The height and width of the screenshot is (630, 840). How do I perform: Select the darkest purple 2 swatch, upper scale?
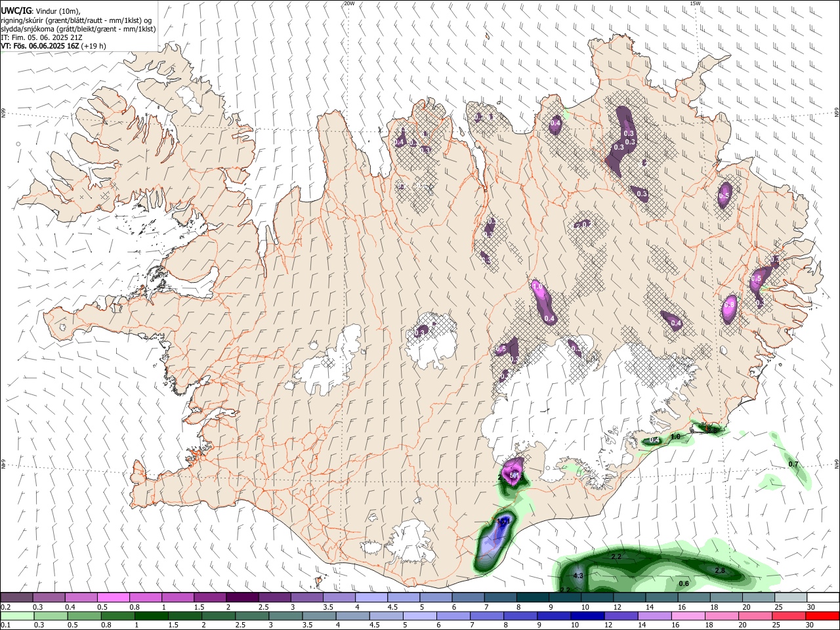tap(241, 597)
